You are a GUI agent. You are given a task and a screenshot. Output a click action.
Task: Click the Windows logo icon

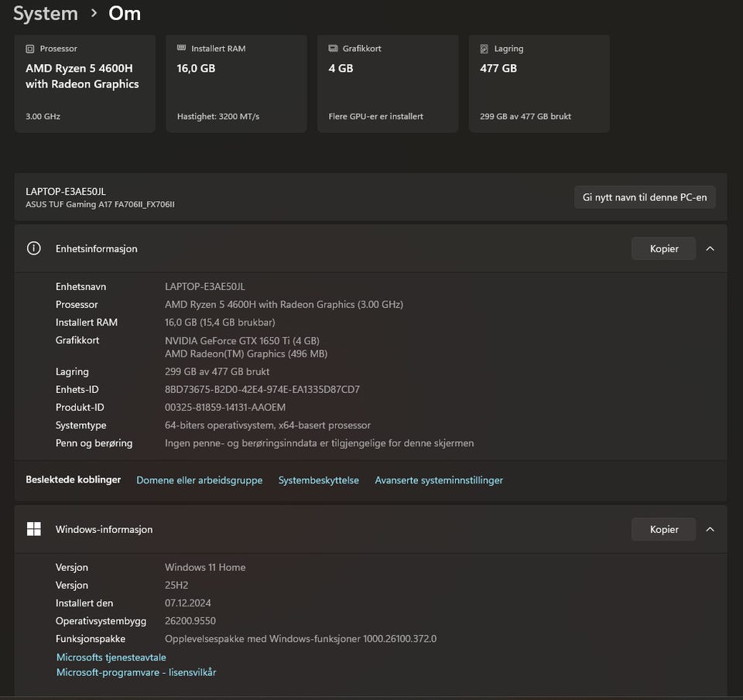[x=33, y=529]
